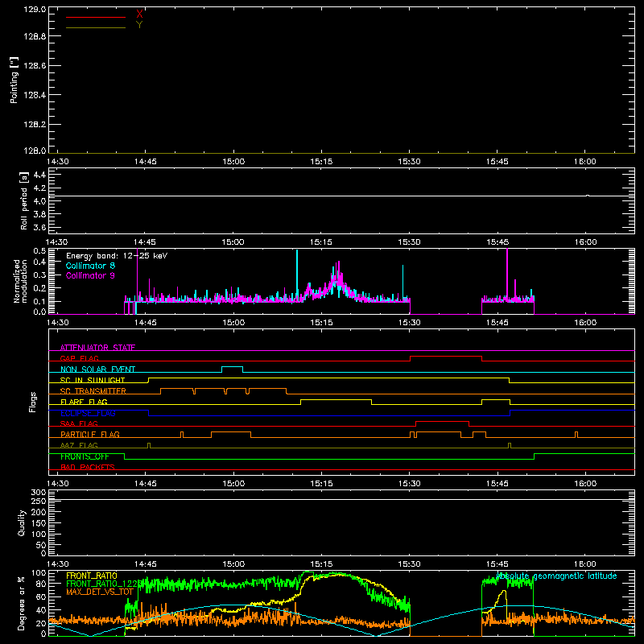644x644 pixels.
Task: Select the 'Collimator 8' legend entry
Action: [90, 266]
